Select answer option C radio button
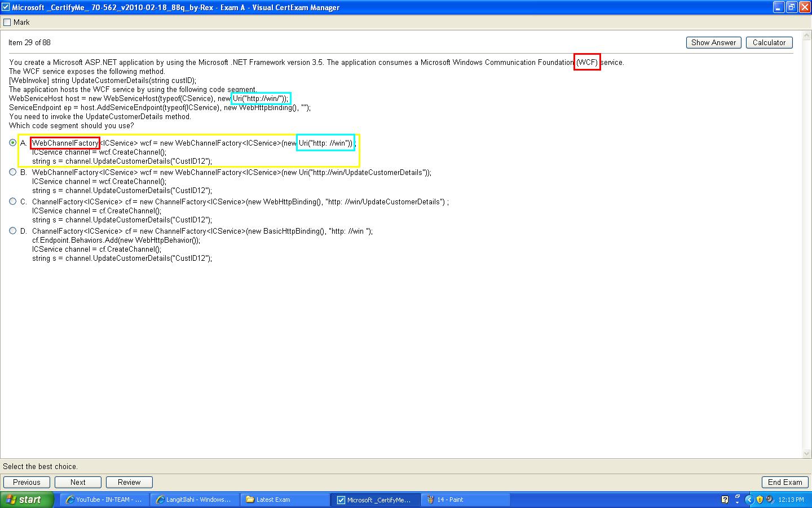 tap(12, 202)
